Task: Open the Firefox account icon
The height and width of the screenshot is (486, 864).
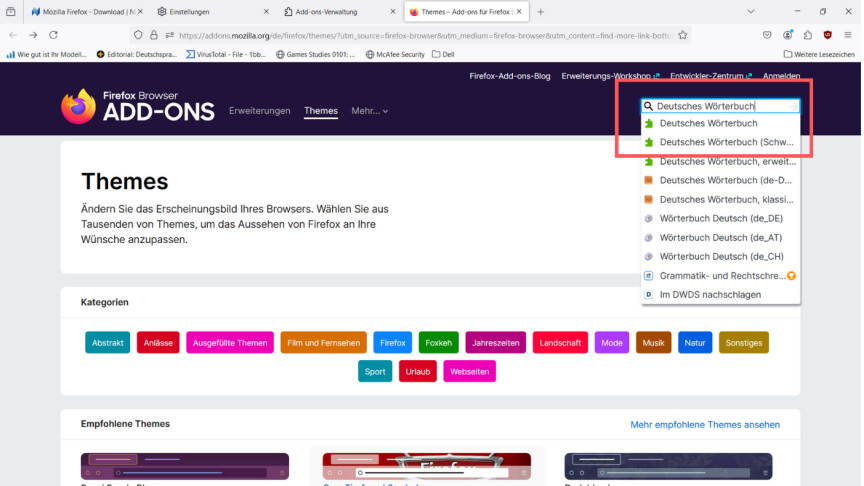Action: click(x=787, y=35)
